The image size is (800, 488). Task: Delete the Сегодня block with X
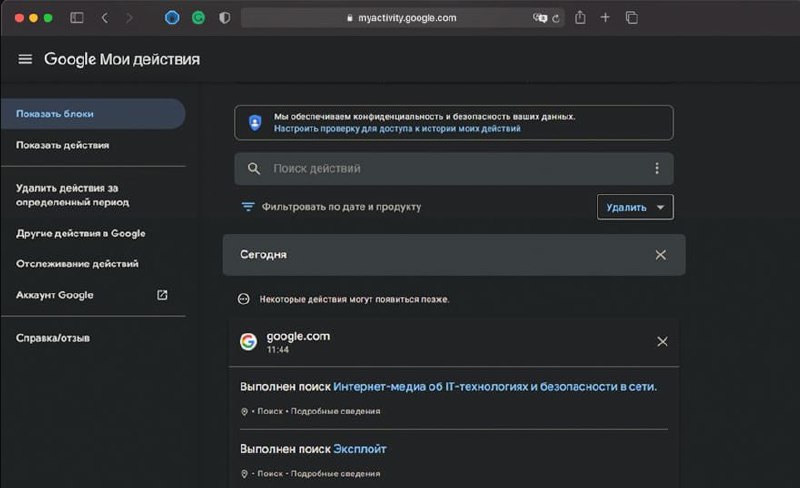pyautogui.click(x=661, y=255)
